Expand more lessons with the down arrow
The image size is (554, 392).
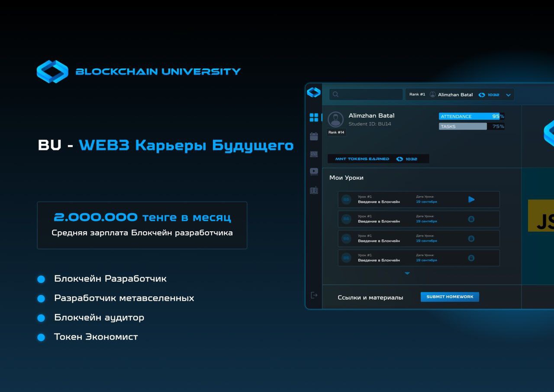(x=407, y=273)
